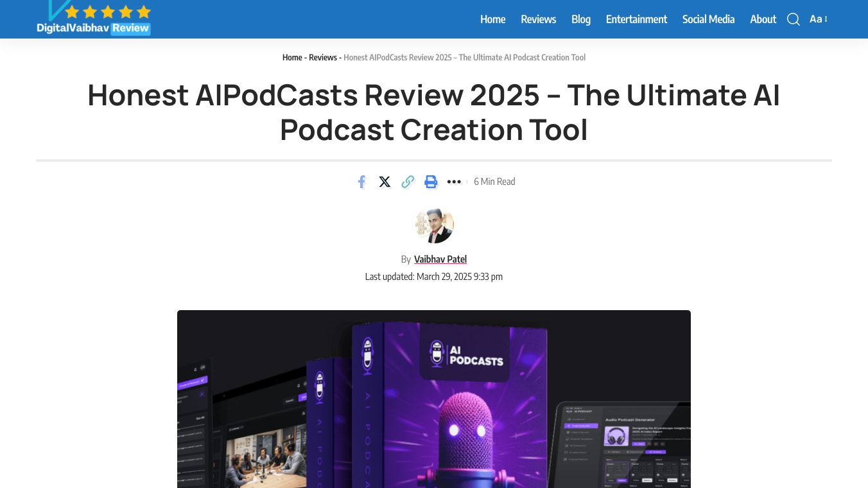Open author Vaibhav Patel's profile link
The image size is (868, 488).
[440, 259]
